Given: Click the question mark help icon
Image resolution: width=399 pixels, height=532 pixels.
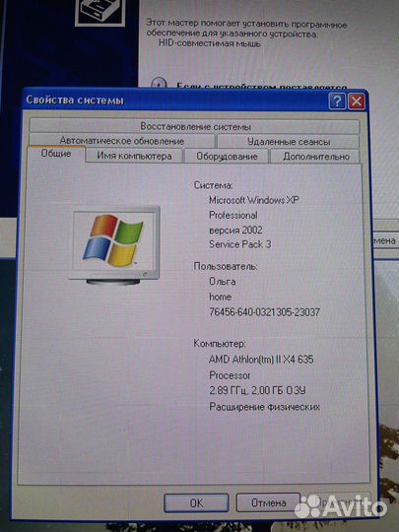Looking at the screenshot, I should 337,101.
